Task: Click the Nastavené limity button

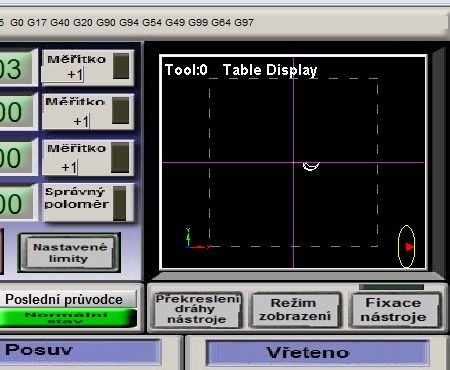Action: coord(69,253)
